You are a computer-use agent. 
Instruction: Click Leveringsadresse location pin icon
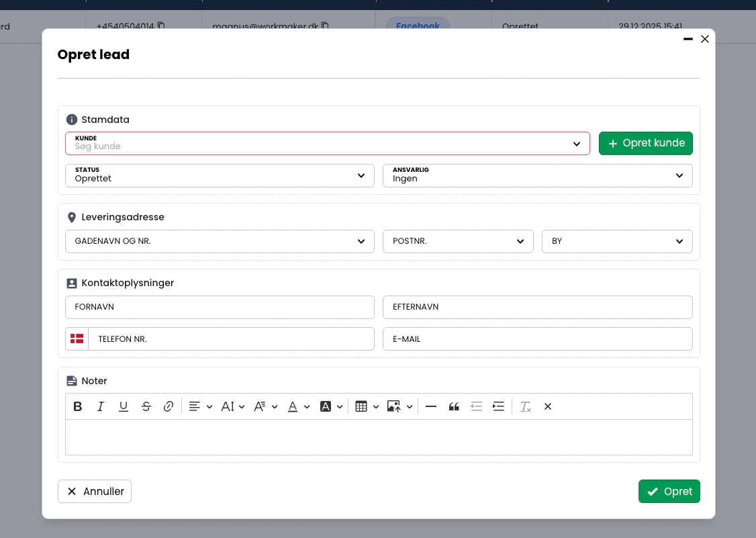point(72,218)
